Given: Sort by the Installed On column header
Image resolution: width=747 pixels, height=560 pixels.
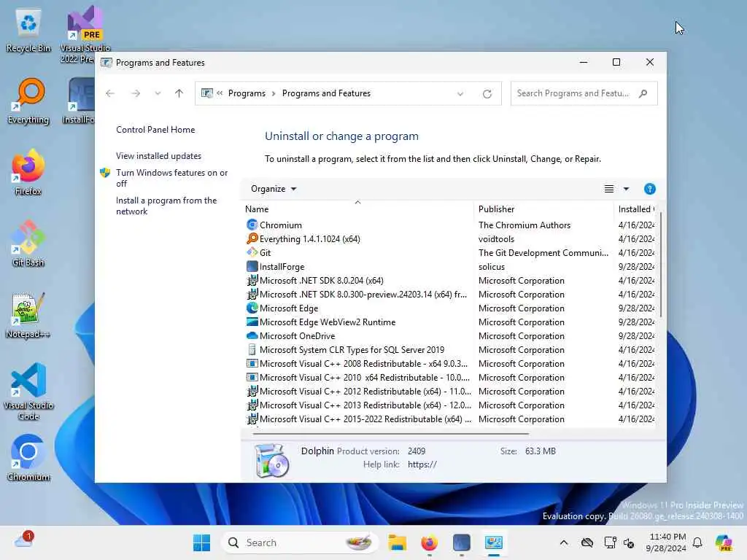Looking at the screenshot, I should pos(636,209).
